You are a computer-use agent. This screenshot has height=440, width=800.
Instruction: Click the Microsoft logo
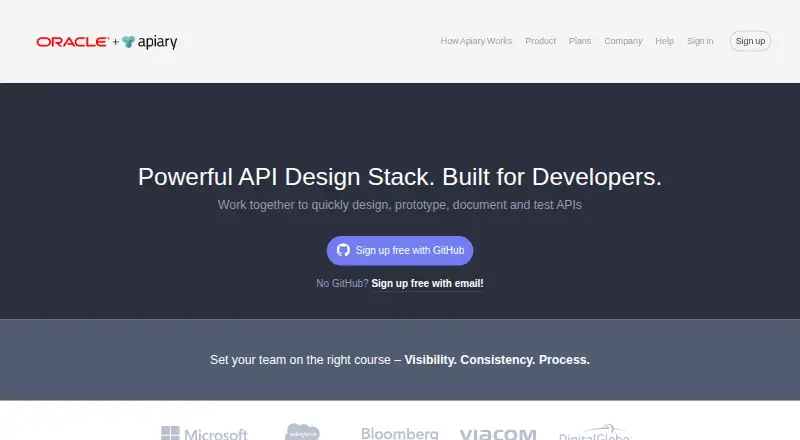coord(204,433)
